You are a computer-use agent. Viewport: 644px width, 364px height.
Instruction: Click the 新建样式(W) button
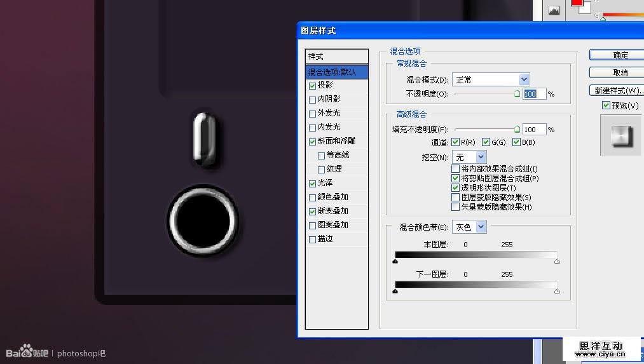pos(617,91)
